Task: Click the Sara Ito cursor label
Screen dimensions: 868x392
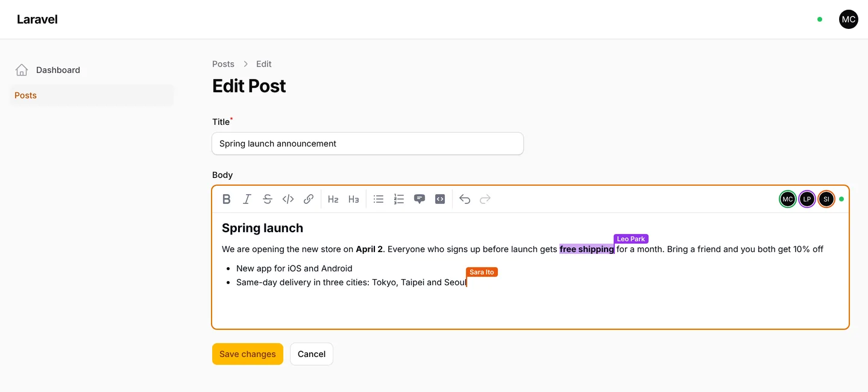Action: click(482, 272)
